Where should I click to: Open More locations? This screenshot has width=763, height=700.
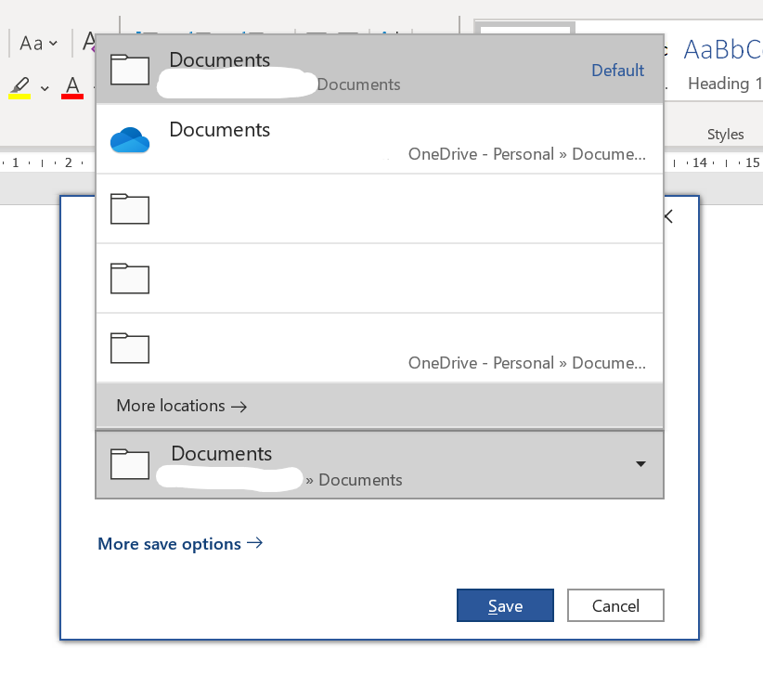pos(380,406)
